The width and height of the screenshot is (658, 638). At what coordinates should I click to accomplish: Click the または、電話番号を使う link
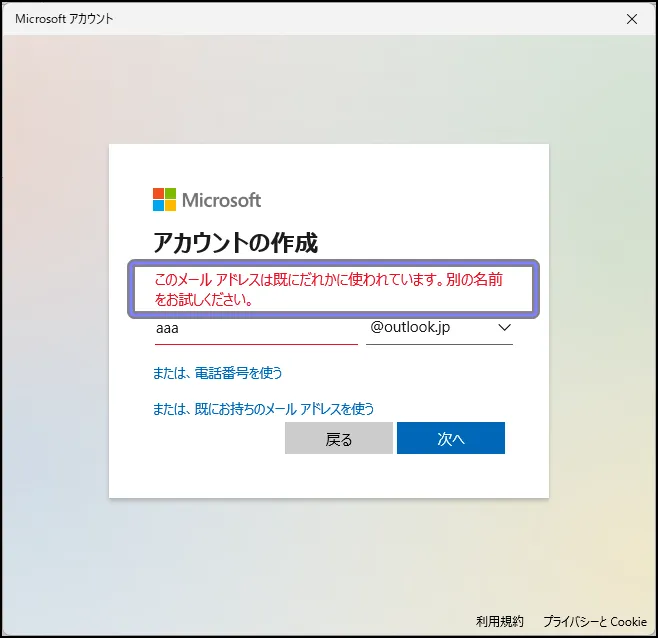(x=217, y=373)
